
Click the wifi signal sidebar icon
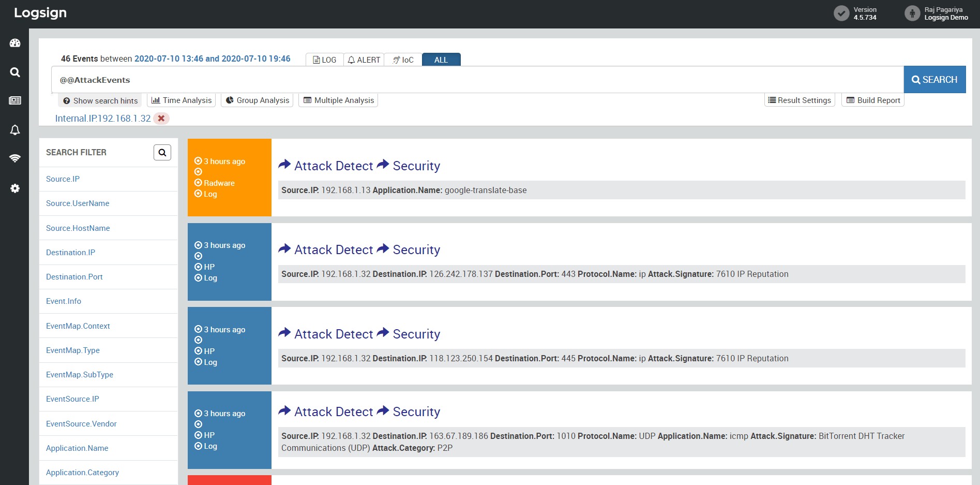15,158
